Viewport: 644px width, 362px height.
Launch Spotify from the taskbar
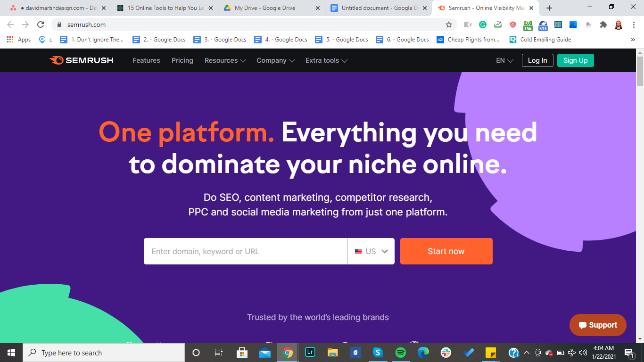[401, 353]
